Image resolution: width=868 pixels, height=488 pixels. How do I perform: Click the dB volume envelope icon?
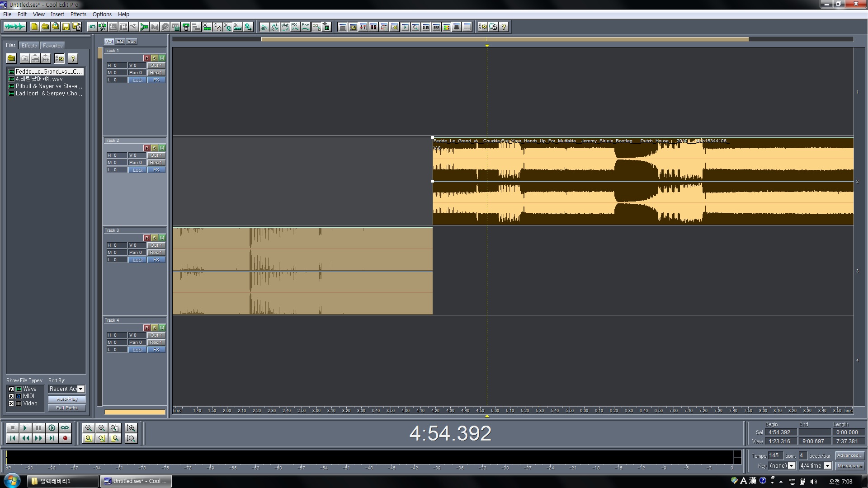coord(264,27)
